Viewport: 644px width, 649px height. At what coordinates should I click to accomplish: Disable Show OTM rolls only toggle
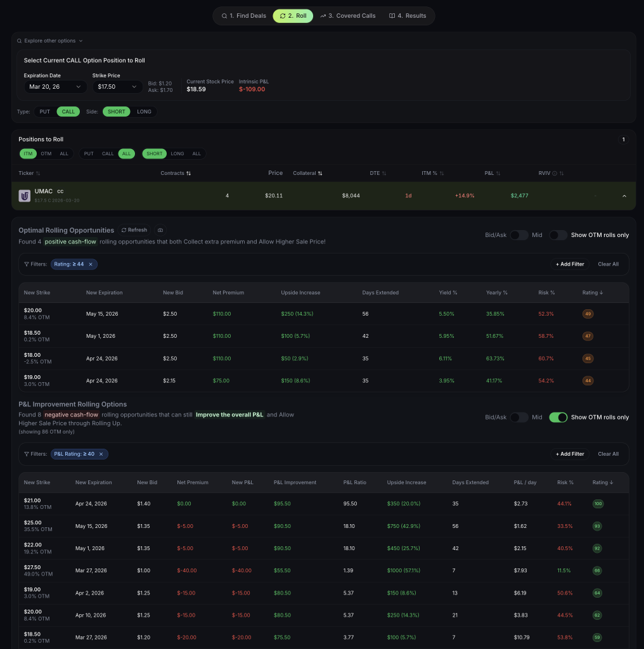(558, 417)
